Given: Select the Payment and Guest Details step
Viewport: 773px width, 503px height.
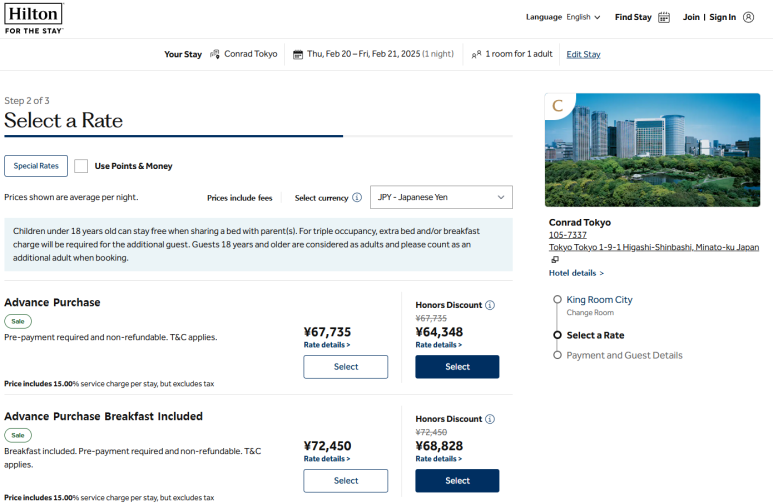Looking at the screenshot, I should (x=556, y=355).
